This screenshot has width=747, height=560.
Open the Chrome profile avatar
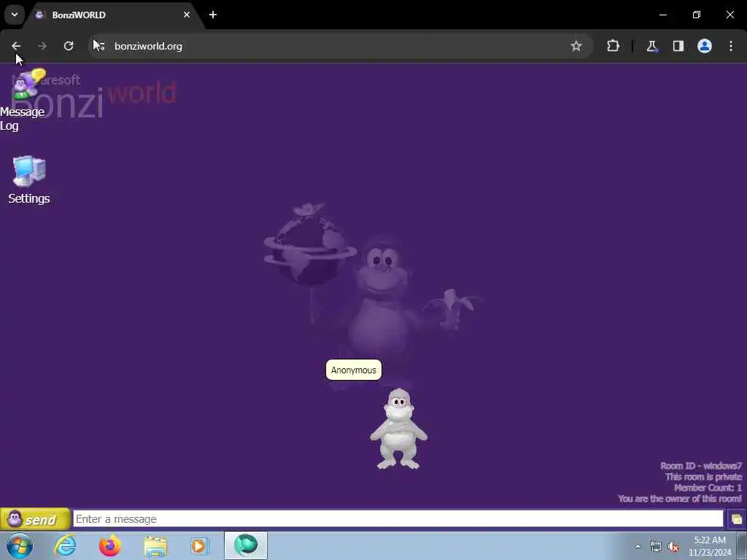pos(705,46)
